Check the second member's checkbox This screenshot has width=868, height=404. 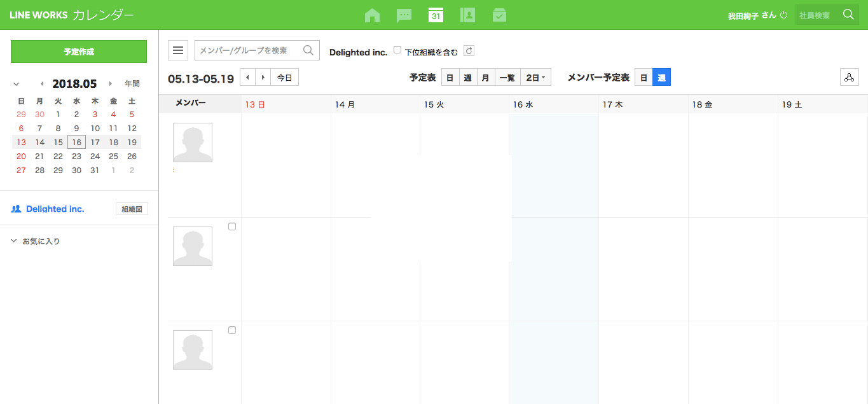click(x=232, y=226)
